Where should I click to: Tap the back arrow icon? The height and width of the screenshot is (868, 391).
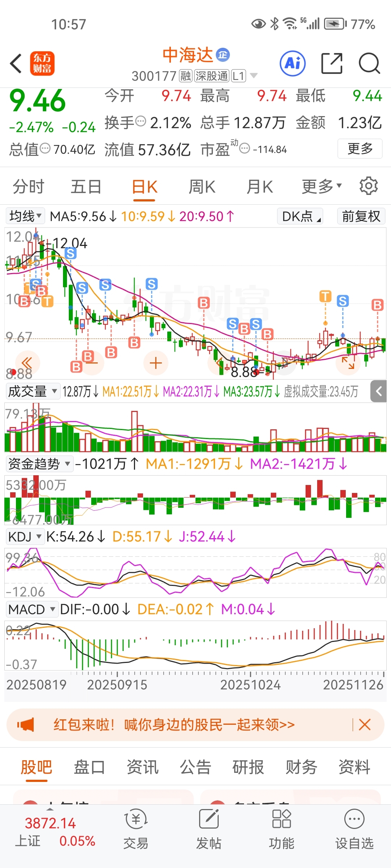click(16, 64)
